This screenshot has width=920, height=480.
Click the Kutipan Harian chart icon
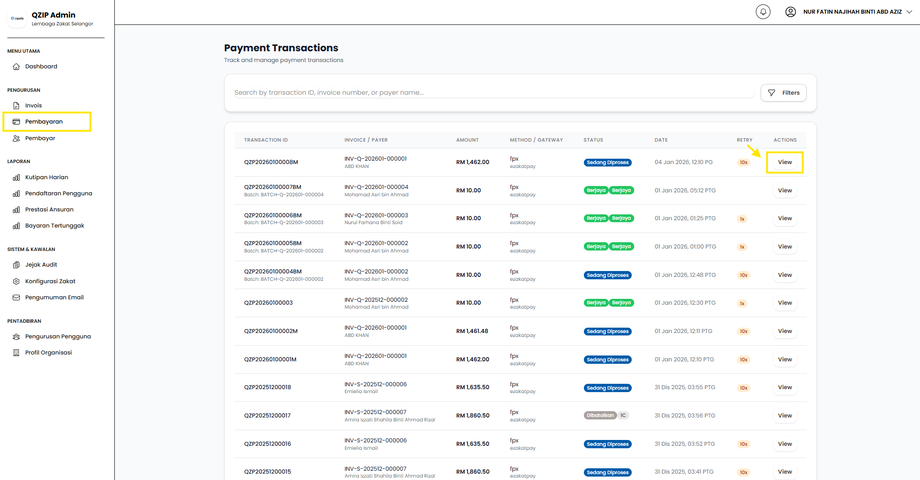(x=16, y=177)
